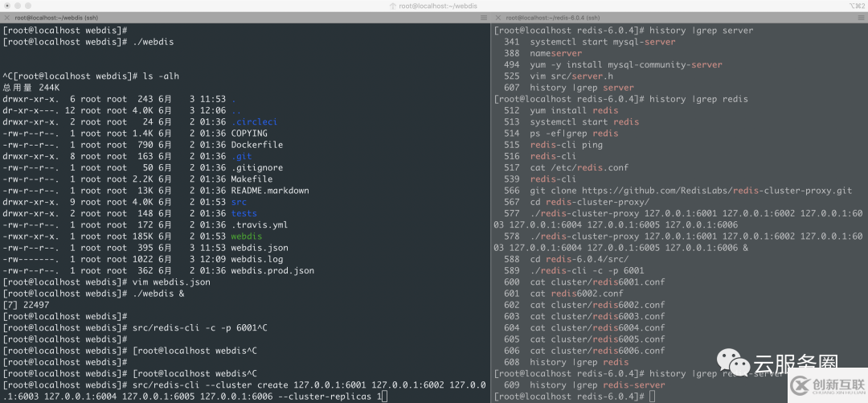Click history line 494 yum install mysql-community-server
The image size is (868, 403).
click(x=613, y=65)
